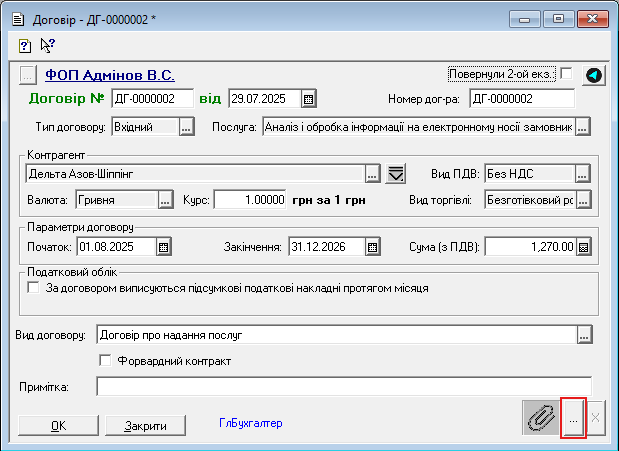Open the 'Вид ПДВ' selection list
Screen dimensions: 619x451
pos(583,174)
